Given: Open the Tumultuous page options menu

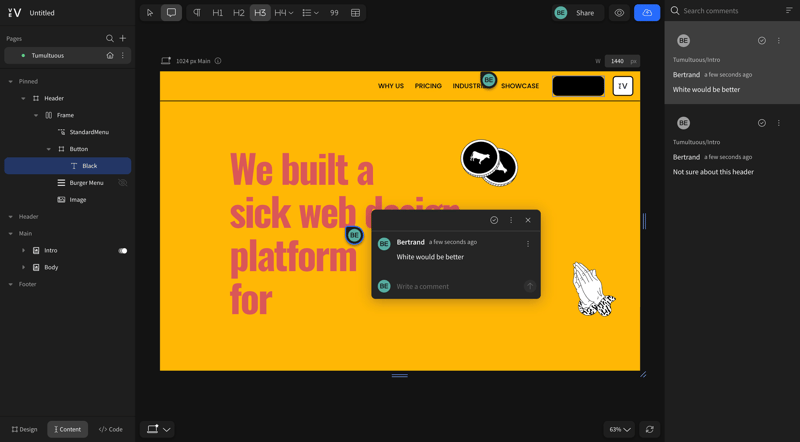Looking at the screenshot, I should coord(122,55).
